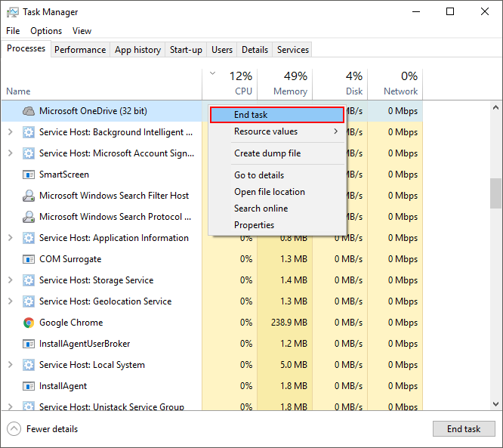
Task: Select the COM Surrogate process name
Action: point(70,259)
